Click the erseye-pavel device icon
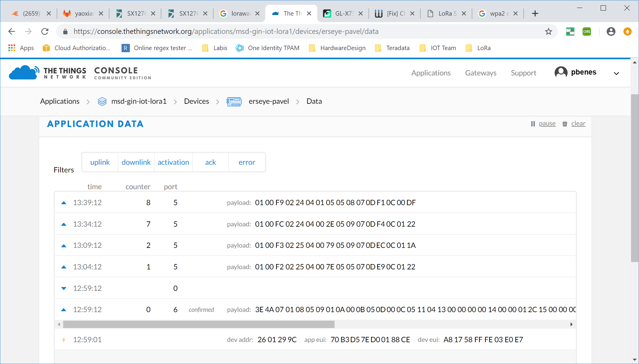The width and height of the screenshot is (639, 364). click(x=234, y=102)
